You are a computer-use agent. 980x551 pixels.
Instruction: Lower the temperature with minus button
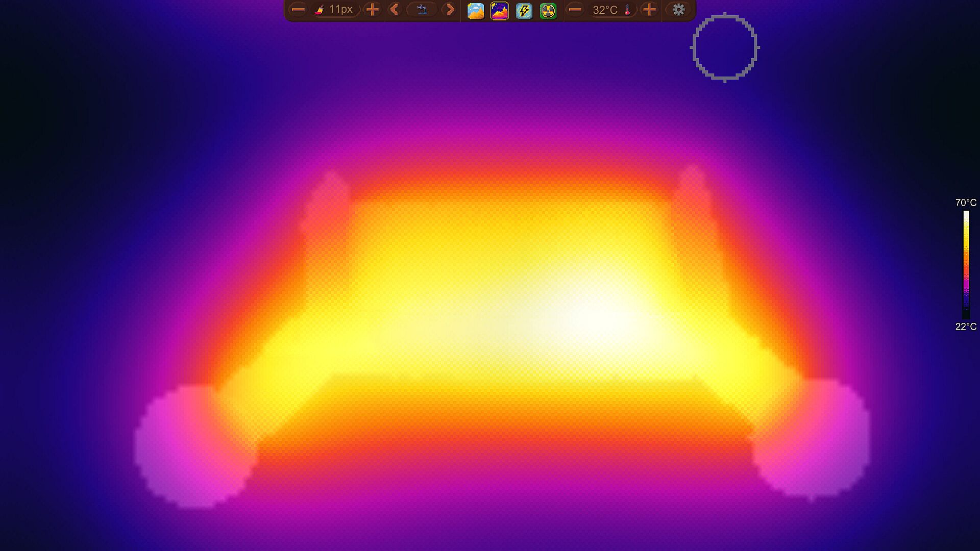(x=575, y=10)
